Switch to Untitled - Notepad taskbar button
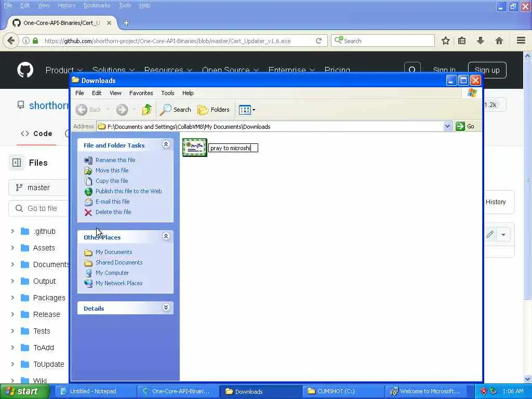Viewport: 532px width, 399px height. [95, 391]
